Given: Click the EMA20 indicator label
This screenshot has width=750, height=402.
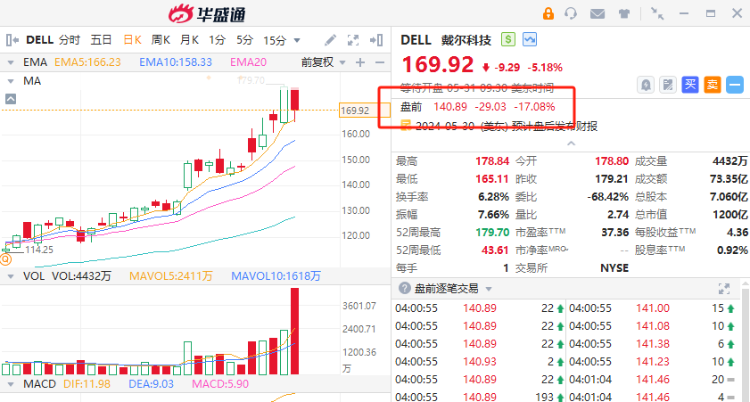Looking at the screenshot, I should coord(248,62).
